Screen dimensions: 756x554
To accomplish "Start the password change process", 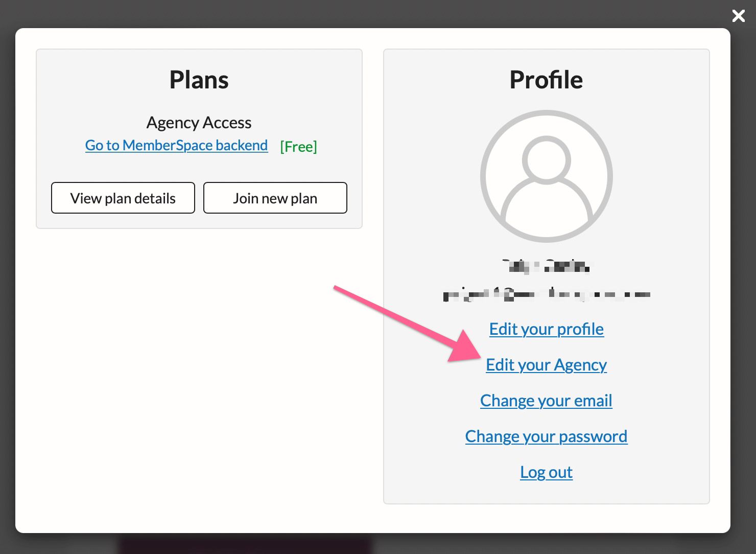I will click(546, 436).
